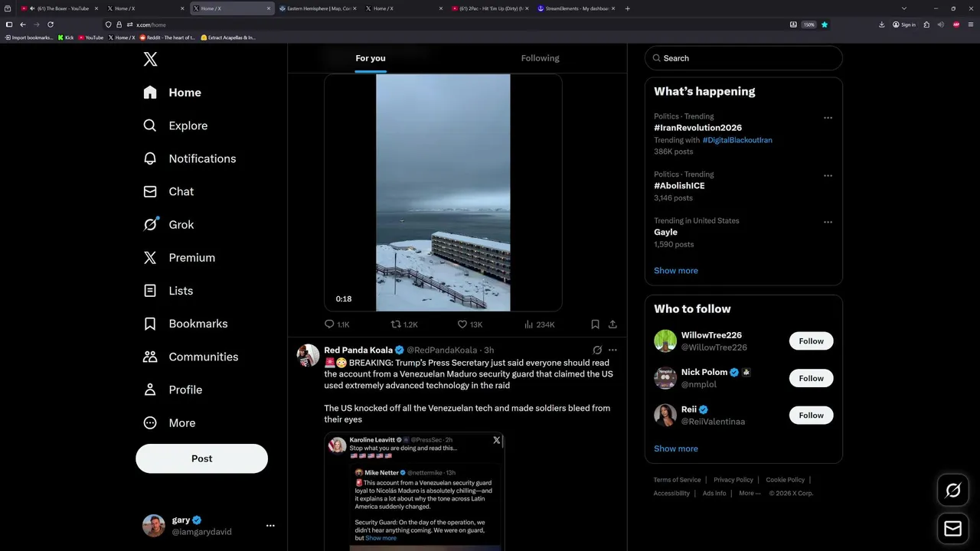
Task: Play the snowy building video
Action: click(x=443, y=192)
